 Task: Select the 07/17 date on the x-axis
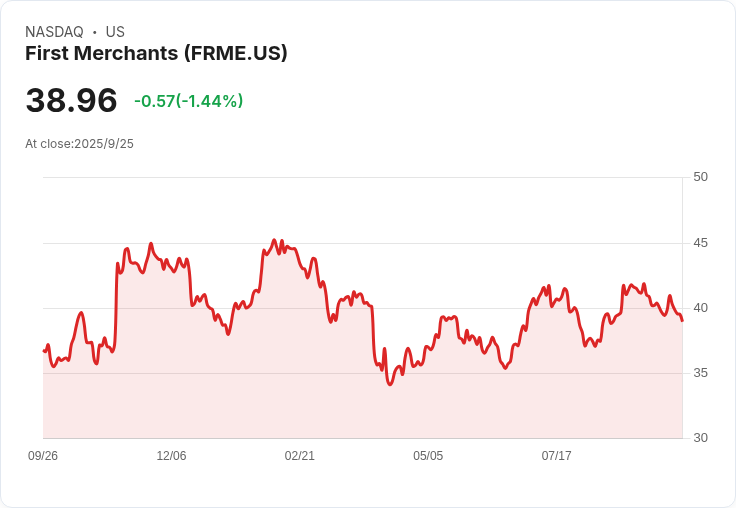[x=556, y=456]
